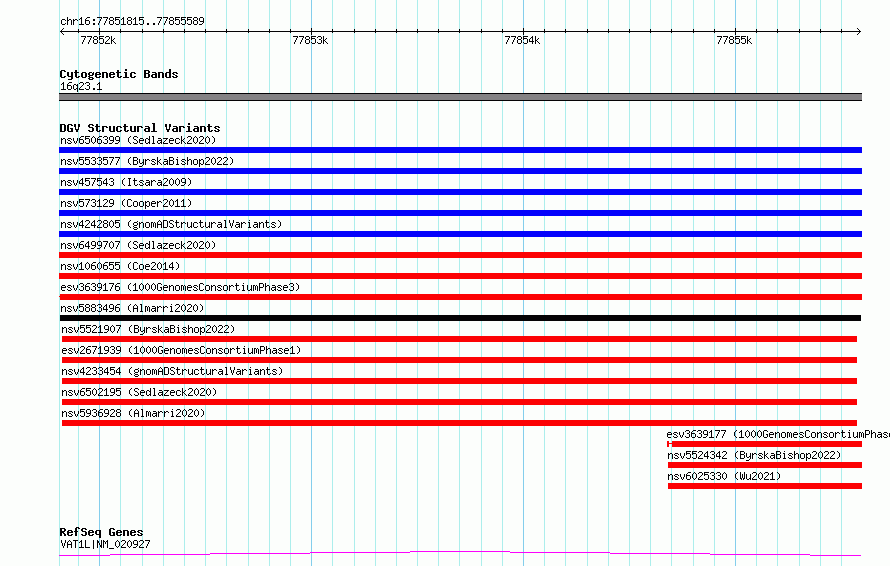Click the nsv573129 (Cooper2011) label
Image resolution: width=890 pixels, height=566 pixels.
click(x=126, y=203)
